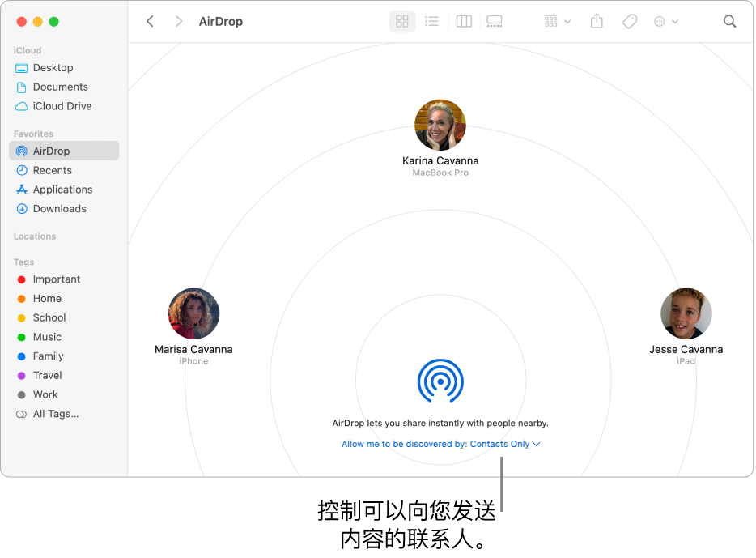Click Karina Cavanna's MacBook Pro avatar

440,126
